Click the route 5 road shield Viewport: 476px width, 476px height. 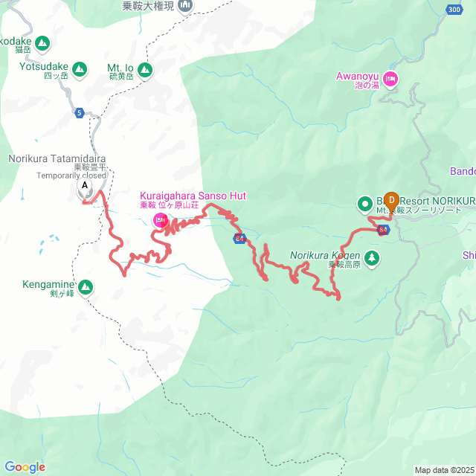coord(80,113)
